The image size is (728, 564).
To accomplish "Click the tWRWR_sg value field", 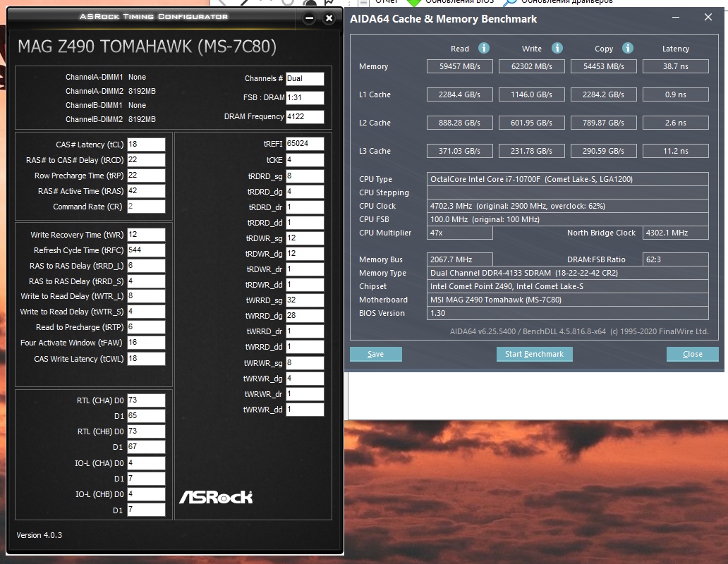I will [x=305, y=363].
